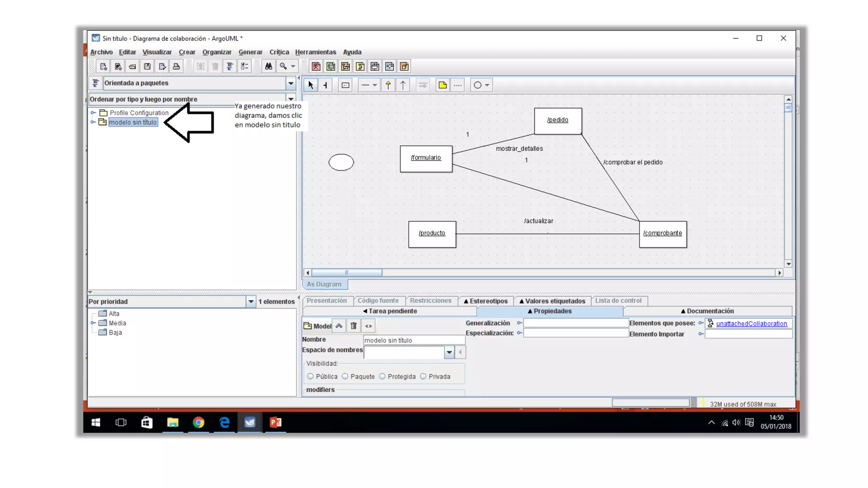The image size is (868, 488).
Task: Open the Por prioridad dropdown
Action: point(251,302)
